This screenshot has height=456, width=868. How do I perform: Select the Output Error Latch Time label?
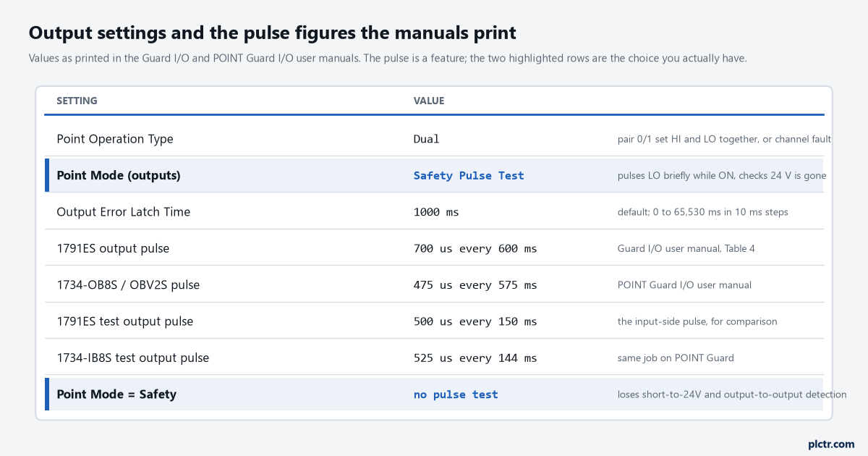pyautogui.click(x=124, y=212)
